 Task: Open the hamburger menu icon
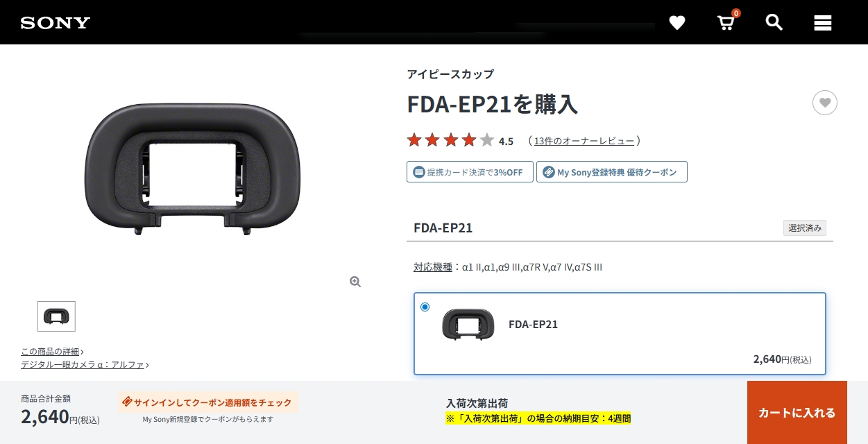click(x=823, y=23)
